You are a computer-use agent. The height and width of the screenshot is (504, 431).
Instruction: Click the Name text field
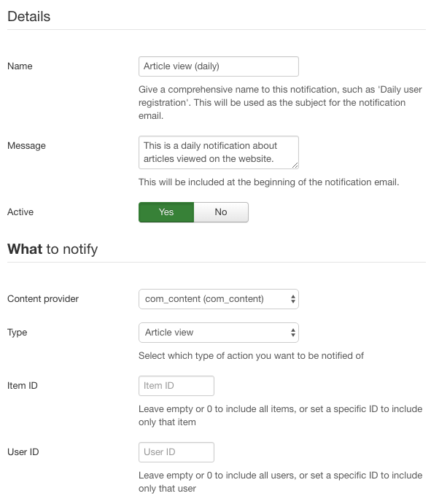tap(219, 66)
